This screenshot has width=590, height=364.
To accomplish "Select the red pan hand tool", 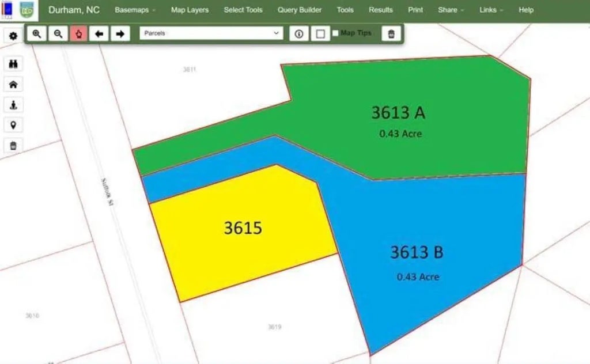I will pos(78,34).
